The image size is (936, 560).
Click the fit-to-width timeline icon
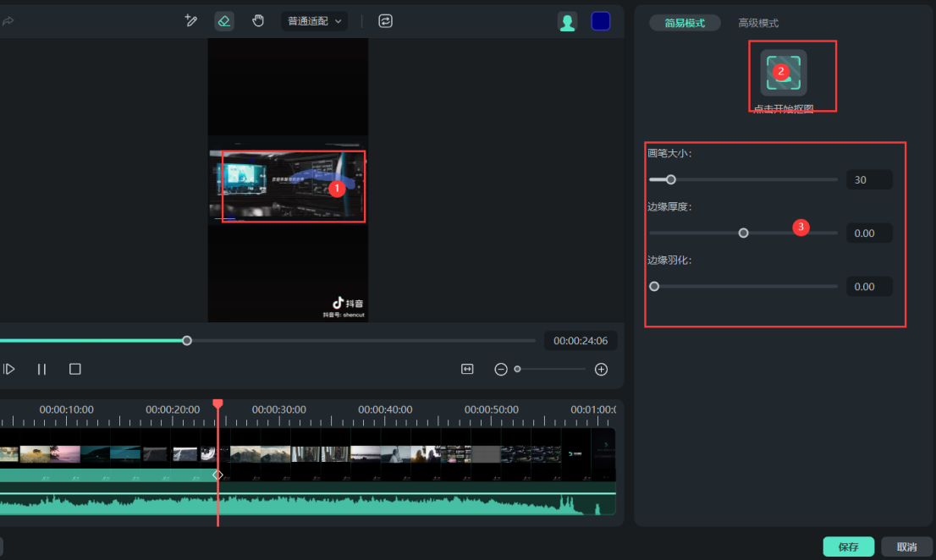[467, 369]
